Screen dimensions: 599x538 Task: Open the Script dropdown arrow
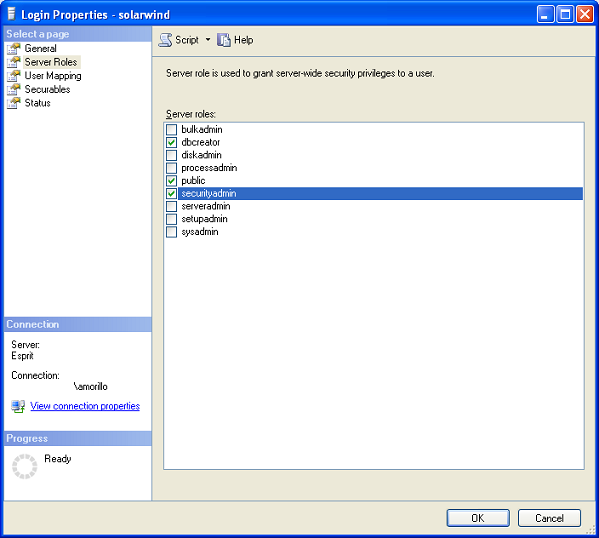coord(208,39)
